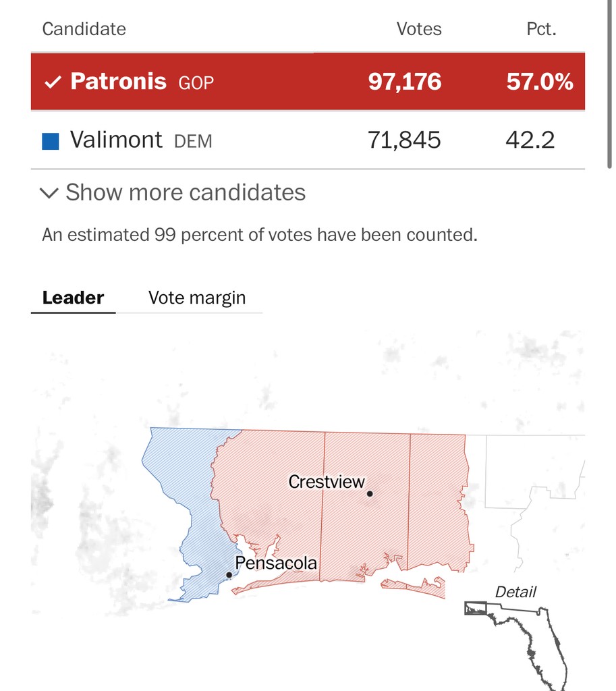
Task: Click the Pensacola map label
Action: [x=276, y=563]
